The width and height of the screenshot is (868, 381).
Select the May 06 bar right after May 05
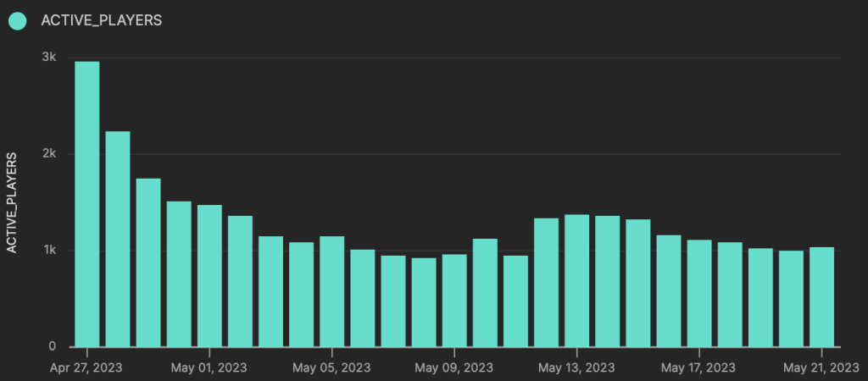tap(363, 299)
